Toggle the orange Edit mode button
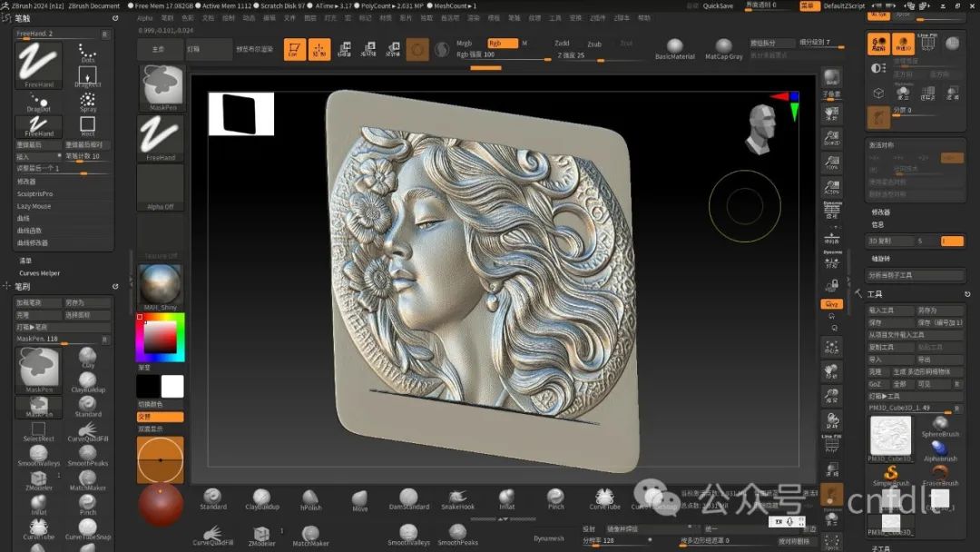This screenshot has width=980, height=552. [294, 49]
